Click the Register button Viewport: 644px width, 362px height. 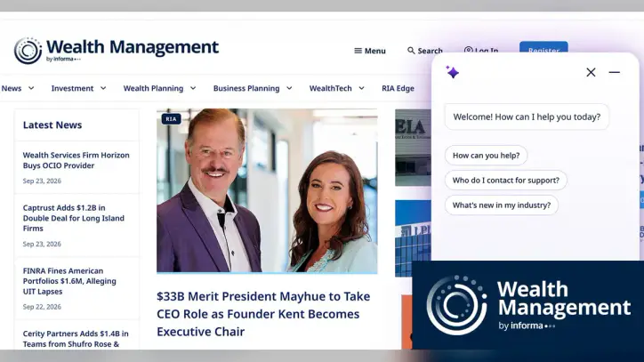click(543, 47)
